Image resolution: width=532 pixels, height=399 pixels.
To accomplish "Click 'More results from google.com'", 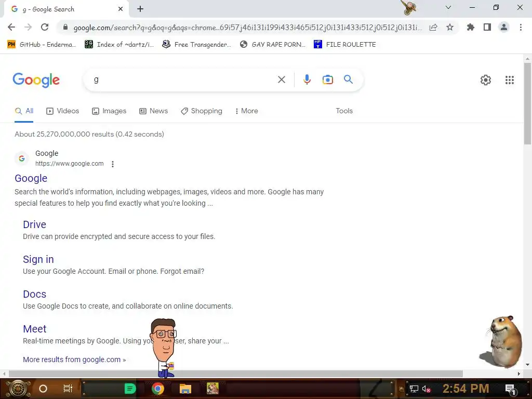I will (74, 360).
